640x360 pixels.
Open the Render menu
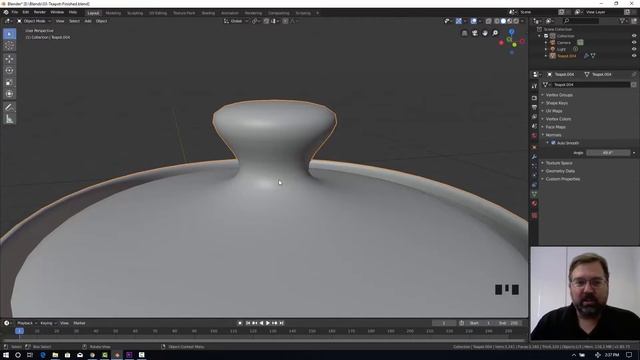coord(40,12)
